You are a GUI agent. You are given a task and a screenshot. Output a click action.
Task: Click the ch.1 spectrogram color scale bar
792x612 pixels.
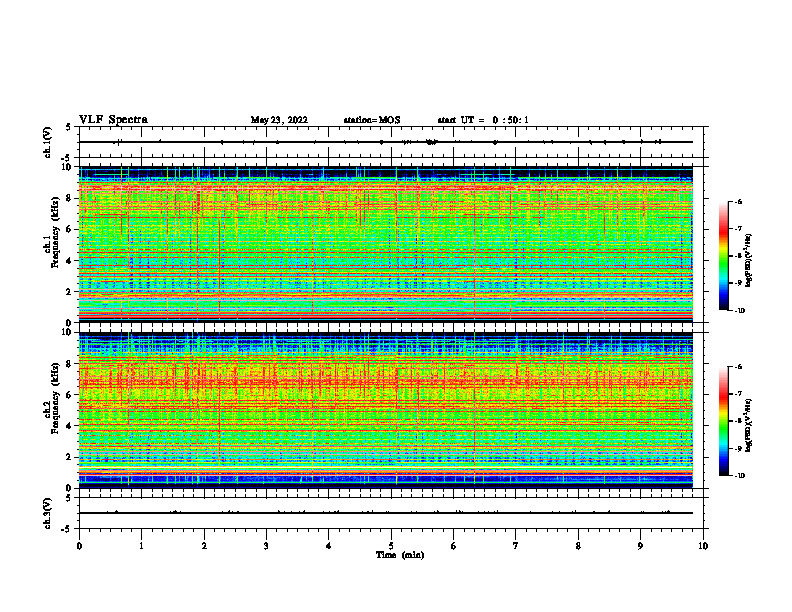pyautogui.click(x=723, y=256)
